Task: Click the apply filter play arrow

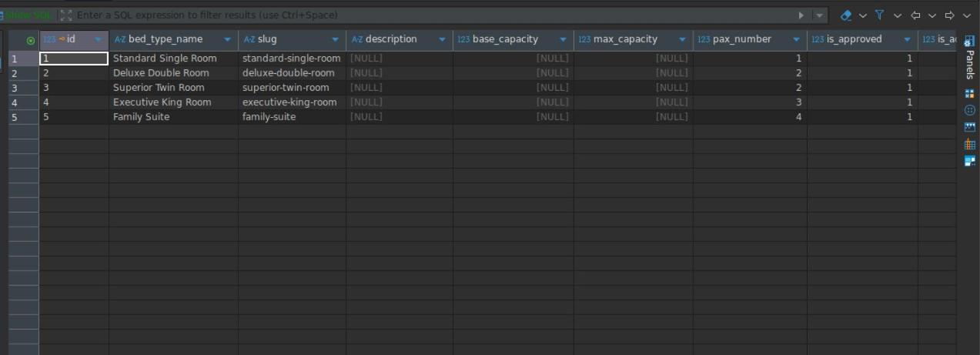Action: (801, 15)
